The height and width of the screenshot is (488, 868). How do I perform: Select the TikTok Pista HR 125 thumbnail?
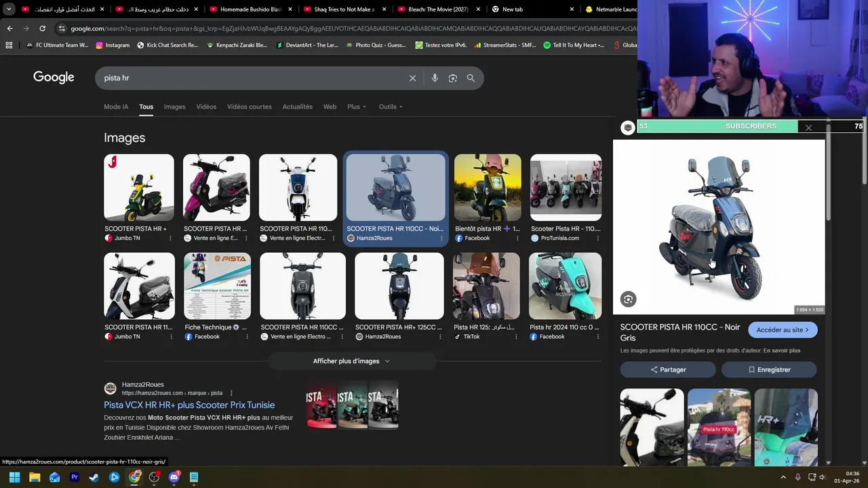pos(486,286)
